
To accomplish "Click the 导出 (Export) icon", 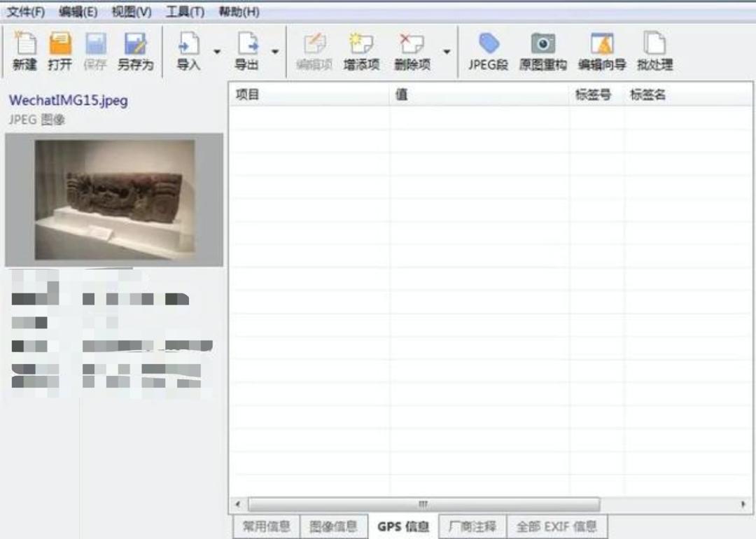I will click(246, 45).
